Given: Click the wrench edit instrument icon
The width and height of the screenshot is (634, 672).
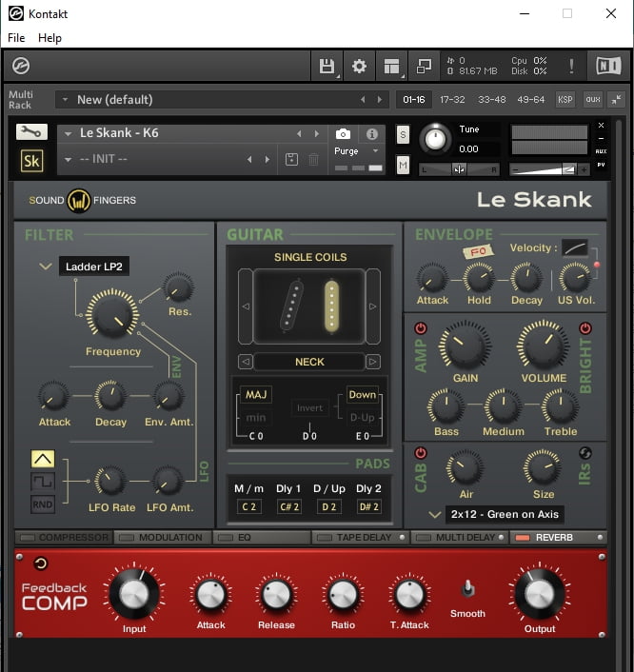Looking at the screenshot, I should click(31, 132).
